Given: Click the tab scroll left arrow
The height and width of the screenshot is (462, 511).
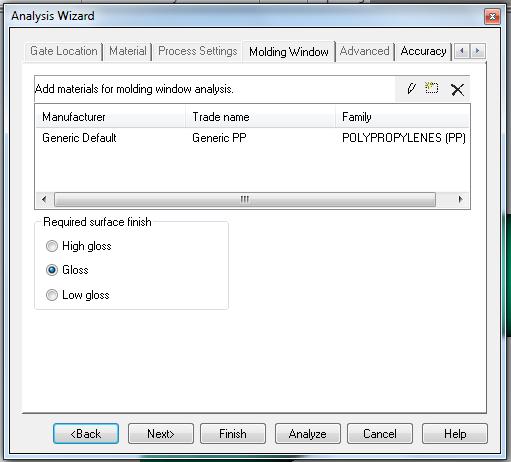Looking at the screenshot, I should click(x=462, y=51).
